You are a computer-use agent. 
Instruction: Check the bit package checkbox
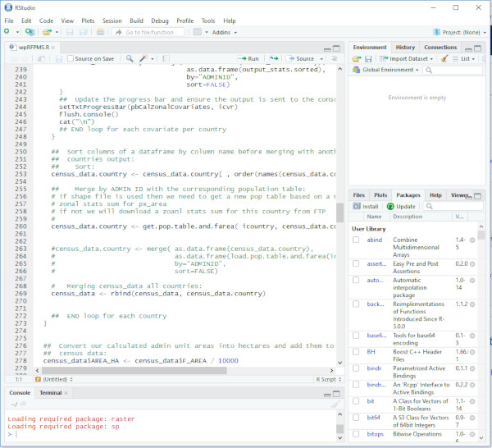tap(356, 401)
